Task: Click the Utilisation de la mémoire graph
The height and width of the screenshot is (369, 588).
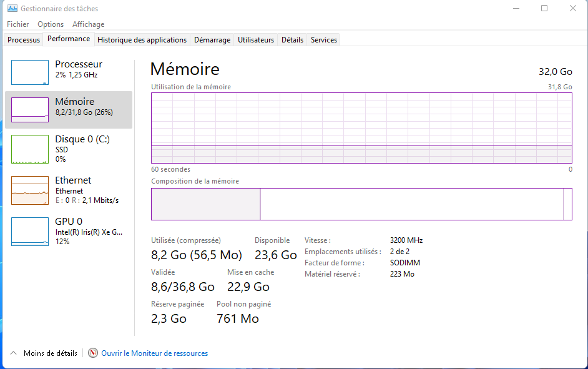Action: [x=361, y=128]
